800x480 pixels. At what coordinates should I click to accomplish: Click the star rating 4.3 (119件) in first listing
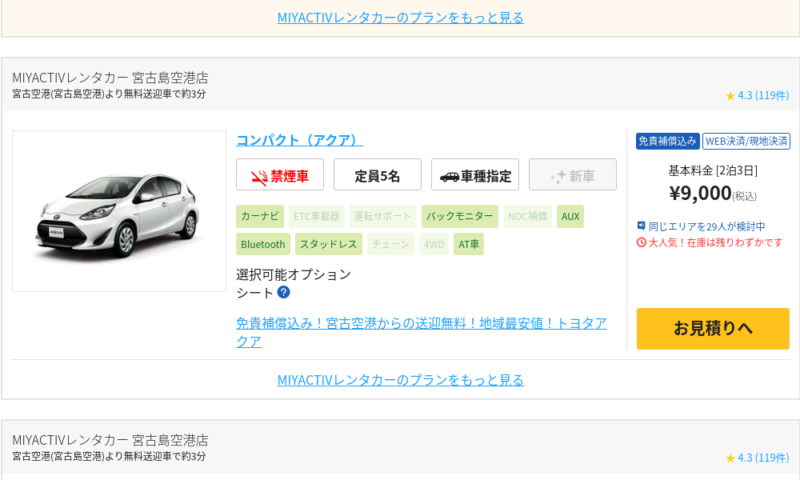[x=757, y=95]
